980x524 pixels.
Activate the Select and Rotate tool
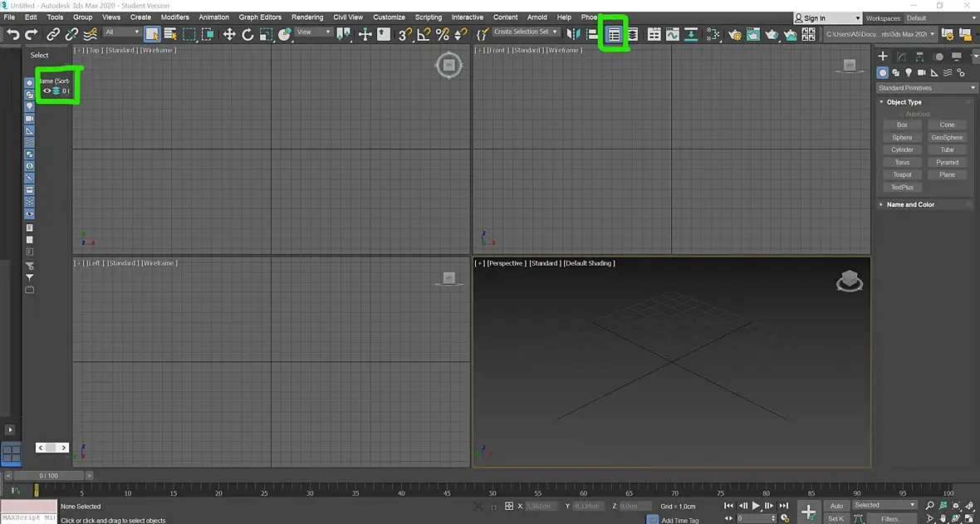[x=247, y=34]
